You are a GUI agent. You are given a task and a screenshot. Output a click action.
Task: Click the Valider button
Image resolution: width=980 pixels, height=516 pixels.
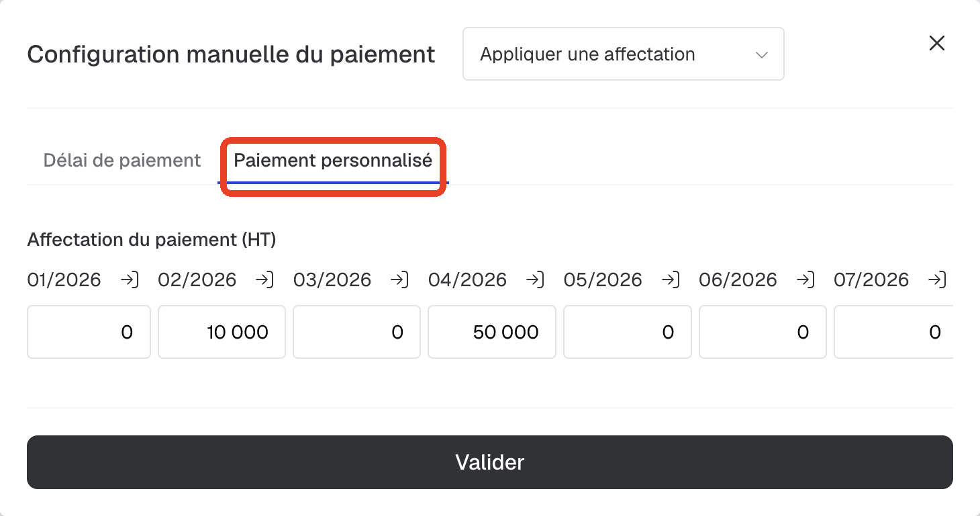point(490,462)
